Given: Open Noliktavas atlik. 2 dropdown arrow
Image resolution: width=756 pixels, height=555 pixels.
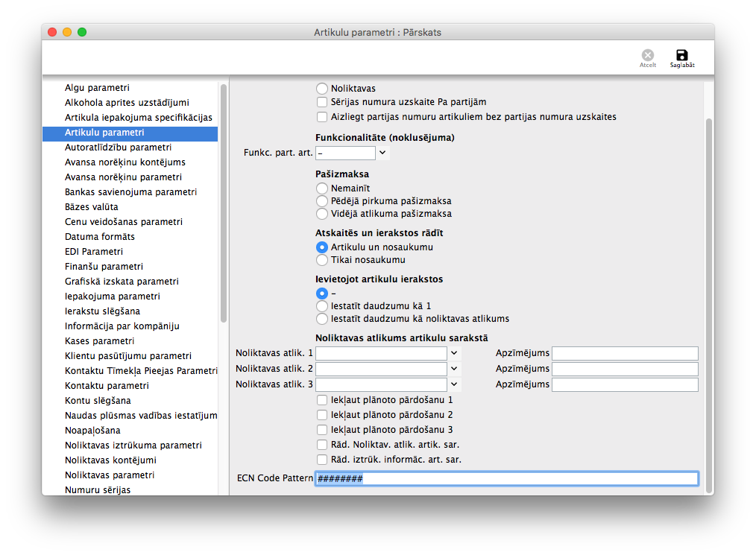Looking at the screenshot, I should [x=454, y=369].
